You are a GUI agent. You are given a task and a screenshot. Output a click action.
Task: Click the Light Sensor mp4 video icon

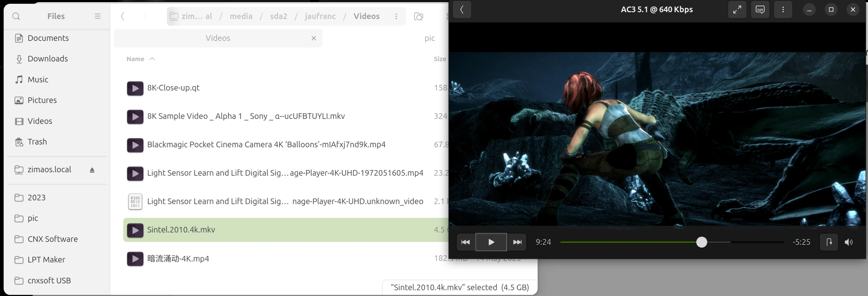click(x=135, y=174)
